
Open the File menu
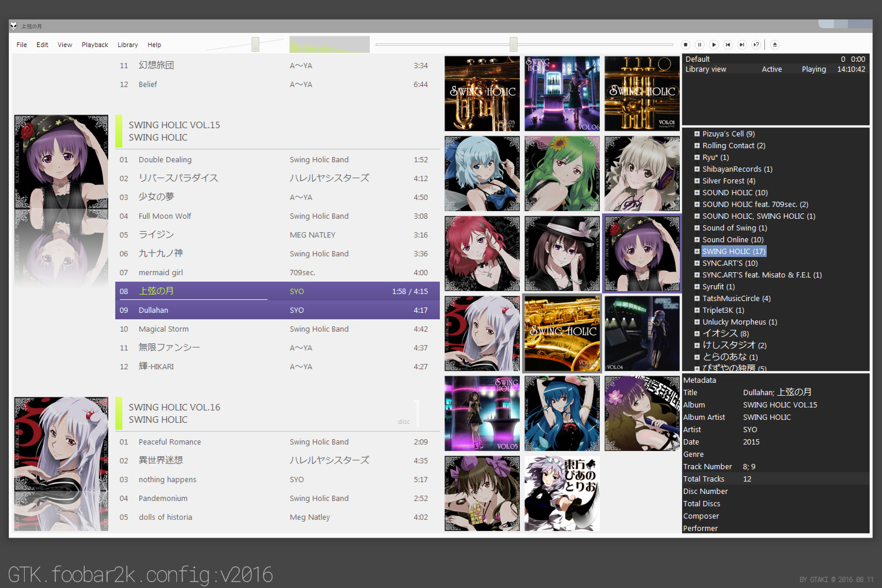tap(22, 45)
